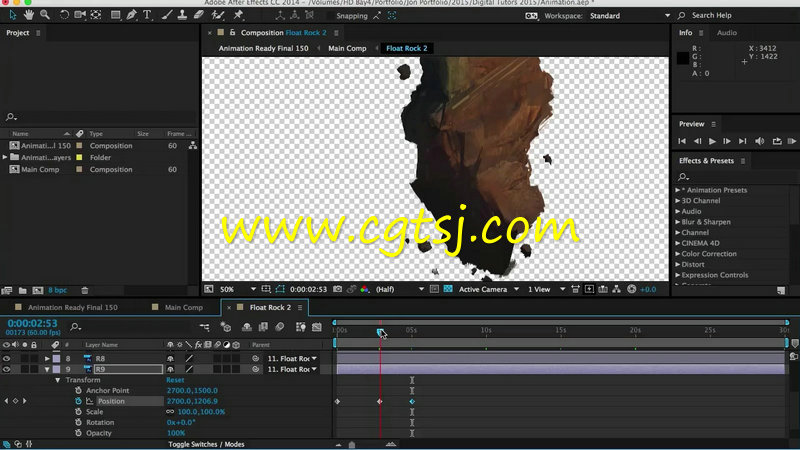Viewport: 800px width, 450px height.
Task: Create a new composition from Project panel
Action: point(38,290)
